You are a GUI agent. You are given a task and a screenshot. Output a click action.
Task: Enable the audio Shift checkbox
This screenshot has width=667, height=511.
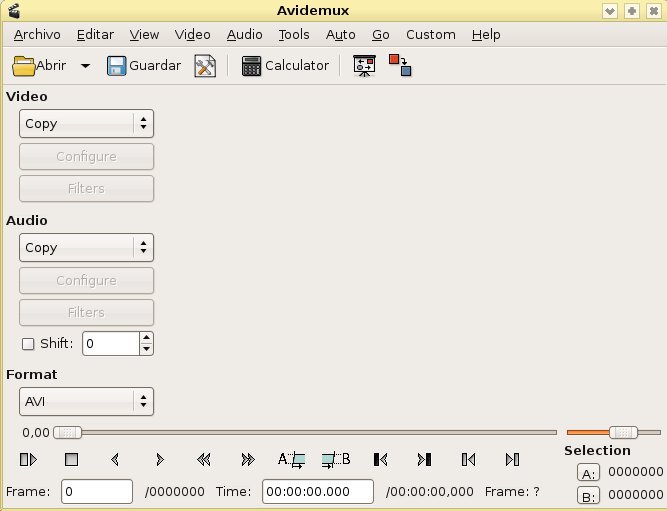(x=28, y=344)
